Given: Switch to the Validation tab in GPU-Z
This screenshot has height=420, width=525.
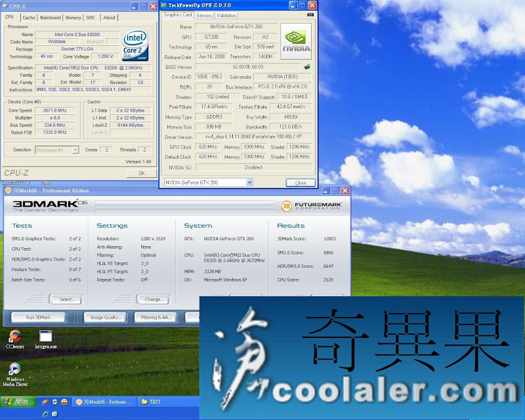Looking at the screenshot, I should 226,15.
